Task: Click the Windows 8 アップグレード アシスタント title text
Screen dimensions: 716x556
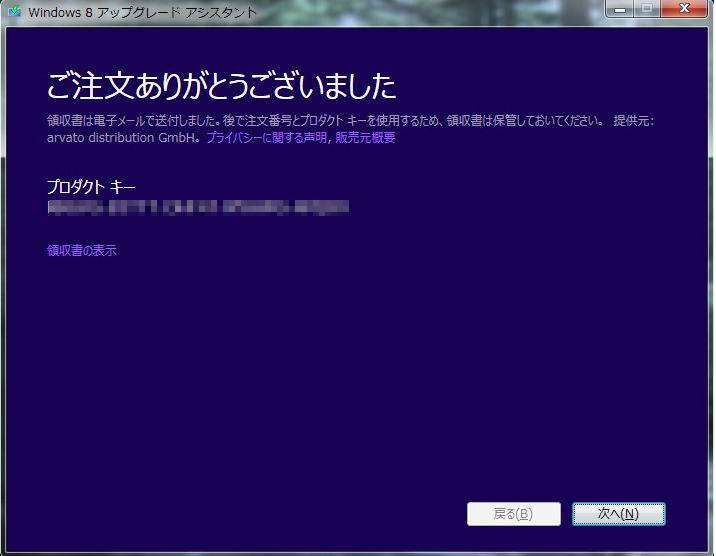Action: tap(142, 12)
